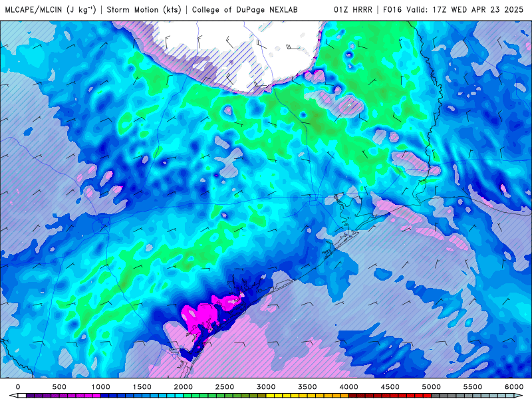Image resolution: width=532 pixels, height=399 pixels.
Task: Click the 2500 label on color scale
Action: tap(225, 387)
